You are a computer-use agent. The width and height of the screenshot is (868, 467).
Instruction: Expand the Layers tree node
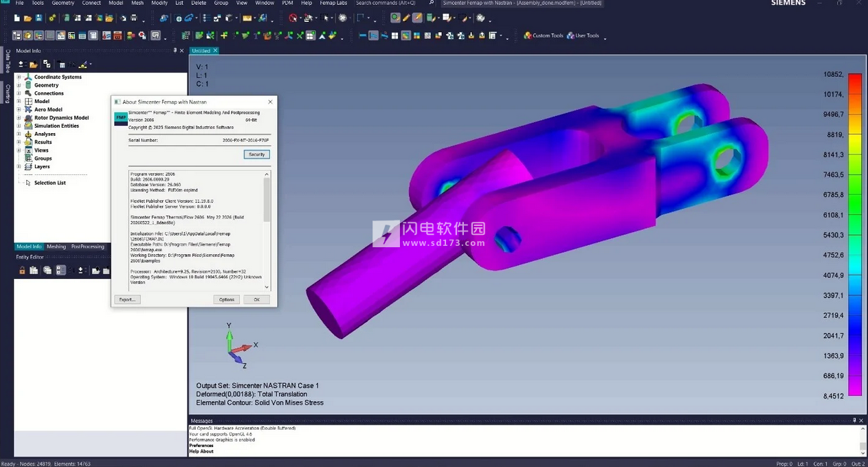(x=19, y=166)
